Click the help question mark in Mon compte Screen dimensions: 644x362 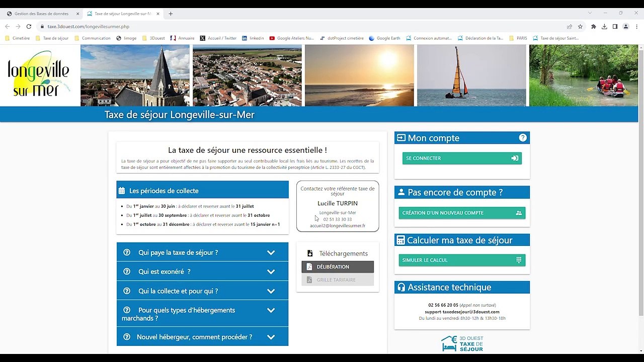point(522,138)
